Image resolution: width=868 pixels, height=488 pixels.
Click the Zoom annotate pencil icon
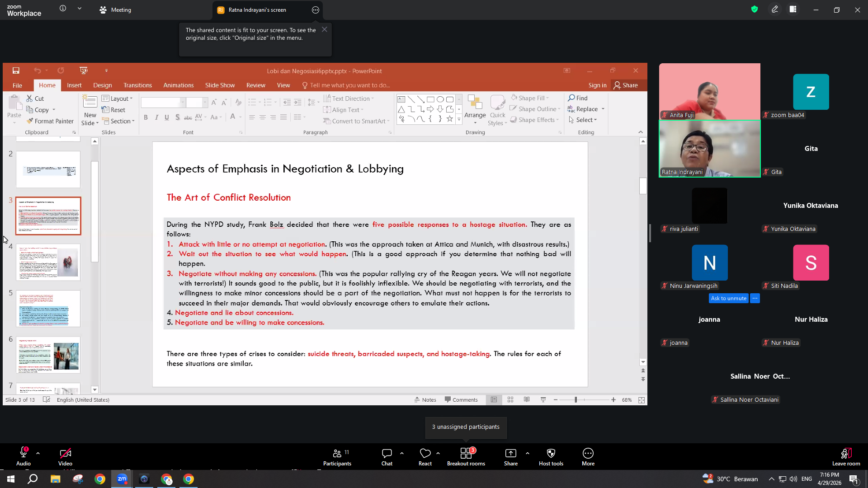[x=775, y=9]
